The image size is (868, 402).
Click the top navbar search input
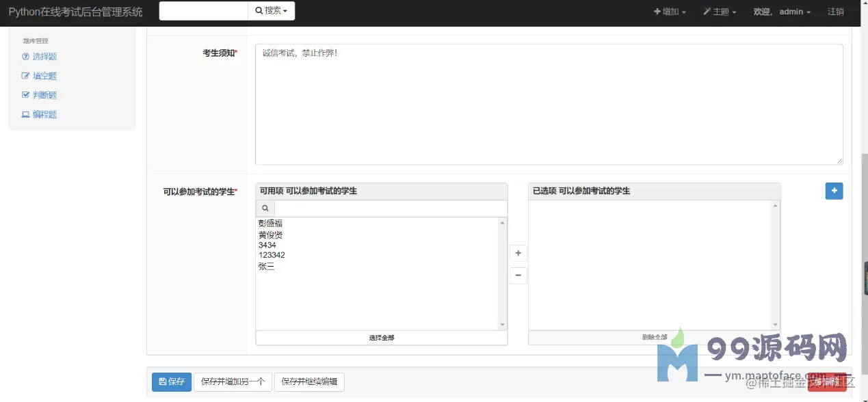click(x=204, y=11)
